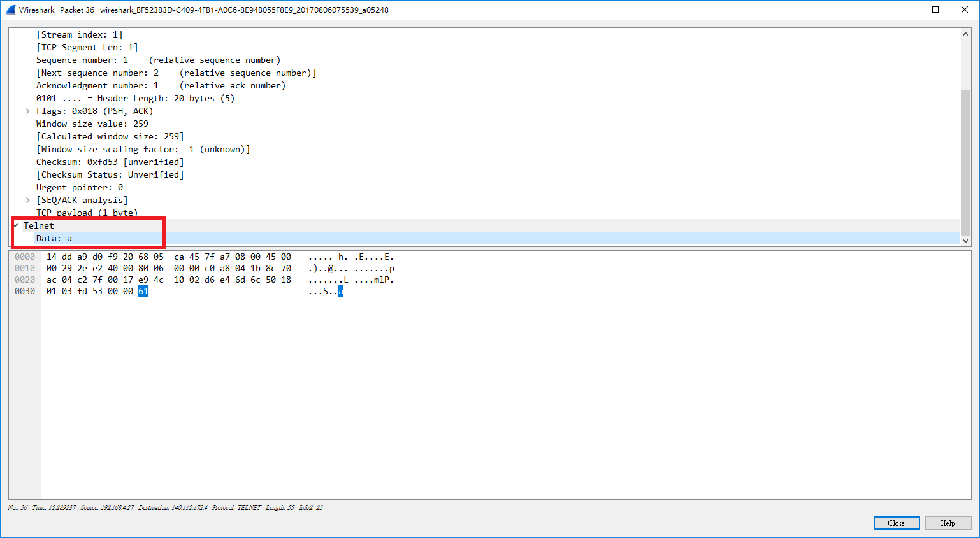Click the details pane vertical scrollbar thumb

[x=965, y=163]
